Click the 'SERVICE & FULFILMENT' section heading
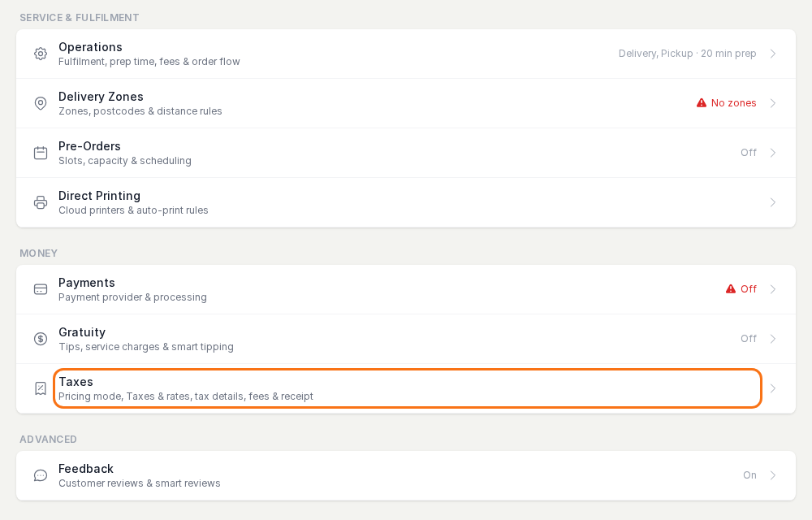812x520 pixels. (x=80, y=18)
